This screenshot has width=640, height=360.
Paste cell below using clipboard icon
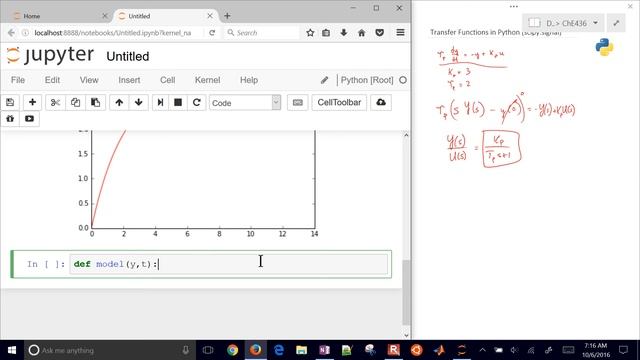point(96,102)
